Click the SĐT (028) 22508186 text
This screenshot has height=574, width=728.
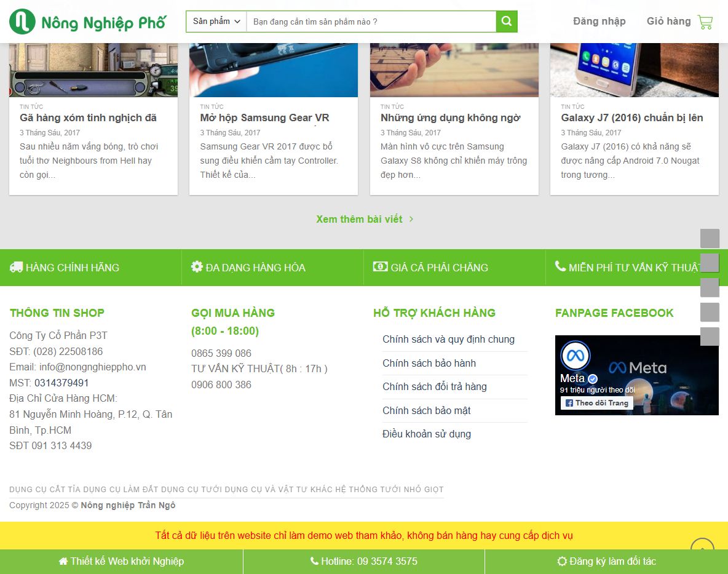point(56,351)
